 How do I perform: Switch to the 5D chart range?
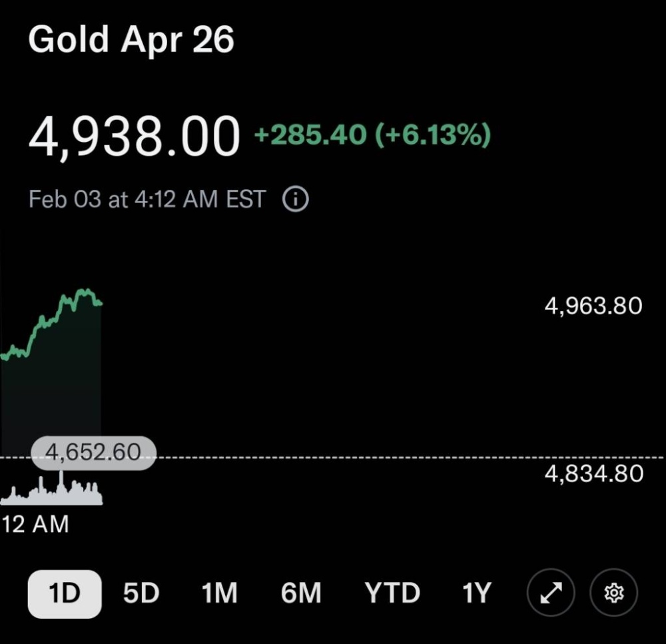click(x=141, y=593)
